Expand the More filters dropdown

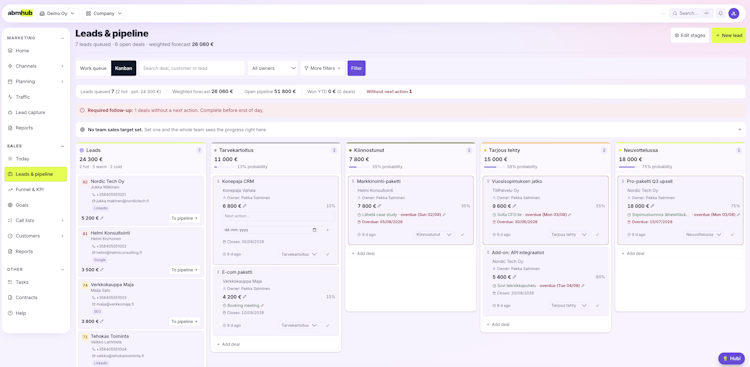(322, 68)
